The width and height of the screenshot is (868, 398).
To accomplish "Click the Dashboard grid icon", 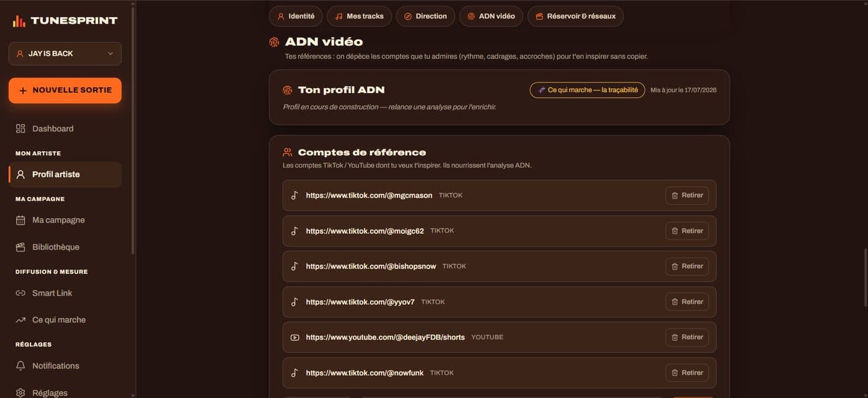I will coord(20,129).
